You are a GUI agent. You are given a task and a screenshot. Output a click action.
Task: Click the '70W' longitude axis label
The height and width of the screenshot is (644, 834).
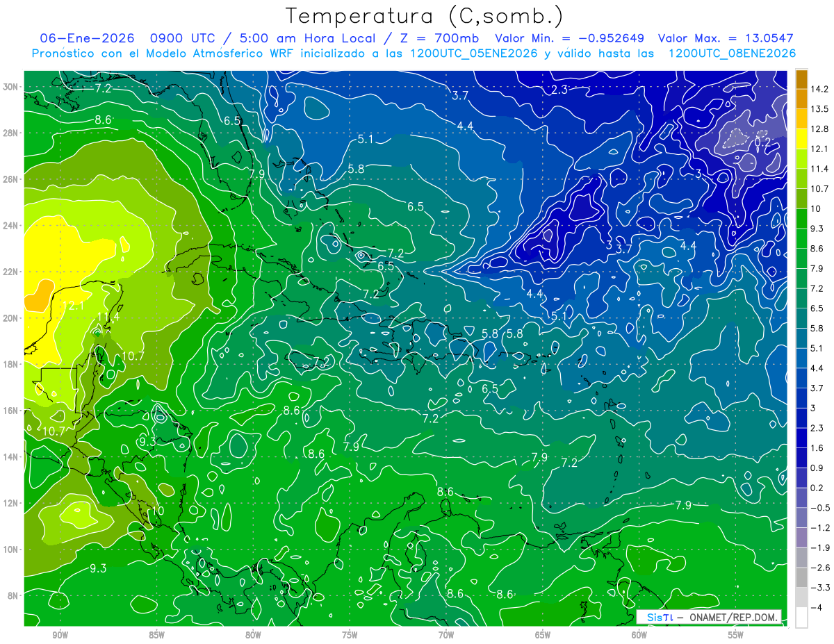point(446,635)
